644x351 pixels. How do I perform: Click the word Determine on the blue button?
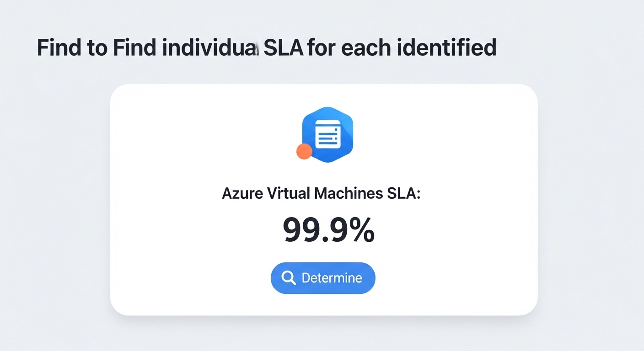point(332,278)
